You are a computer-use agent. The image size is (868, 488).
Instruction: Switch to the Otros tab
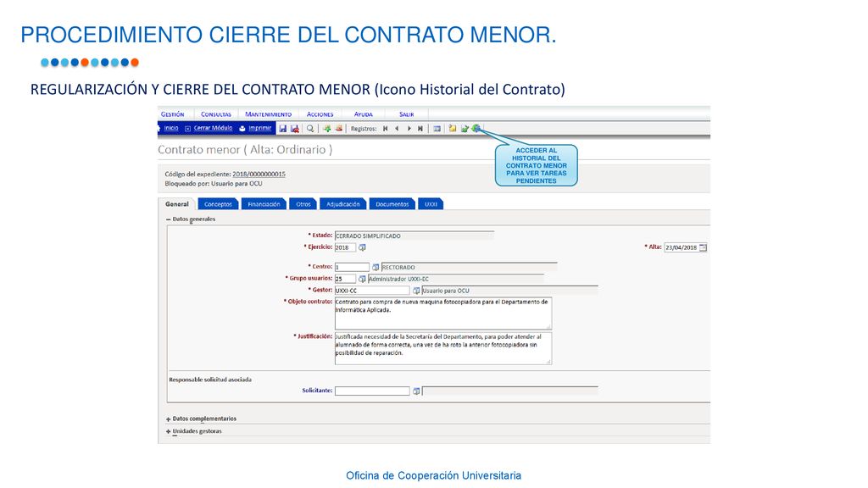303,204
